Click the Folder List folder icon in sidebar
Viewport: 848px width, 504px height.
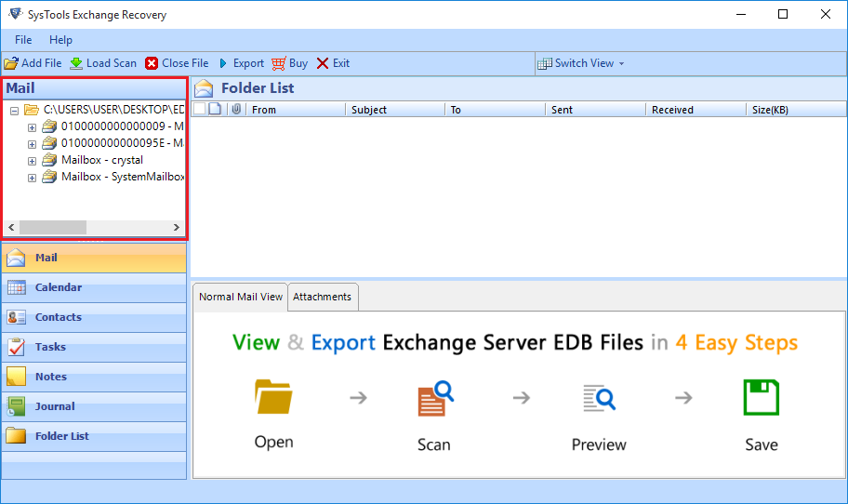16,436
